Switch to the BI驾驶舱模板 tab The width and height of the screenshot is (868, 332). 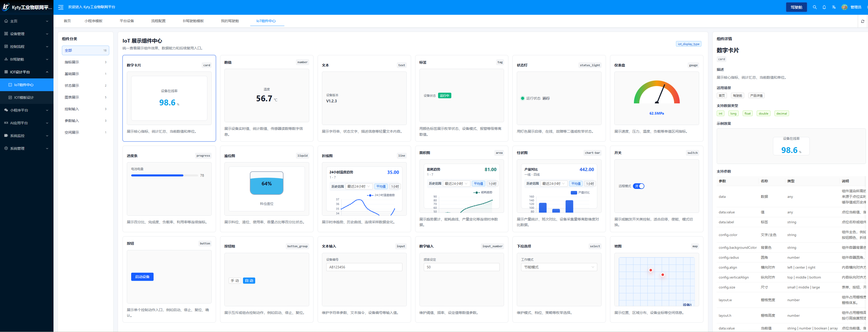(193, 21)
